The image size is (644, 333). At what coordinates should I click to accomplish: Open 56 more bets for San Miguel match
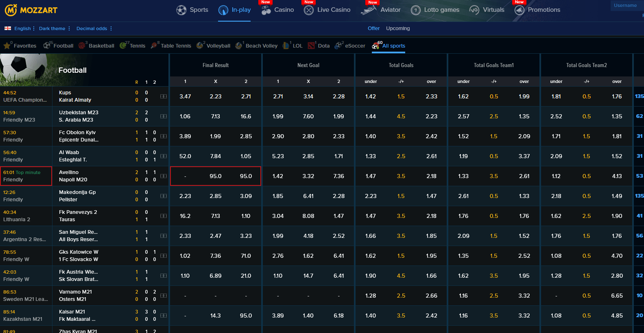point(639,236)
